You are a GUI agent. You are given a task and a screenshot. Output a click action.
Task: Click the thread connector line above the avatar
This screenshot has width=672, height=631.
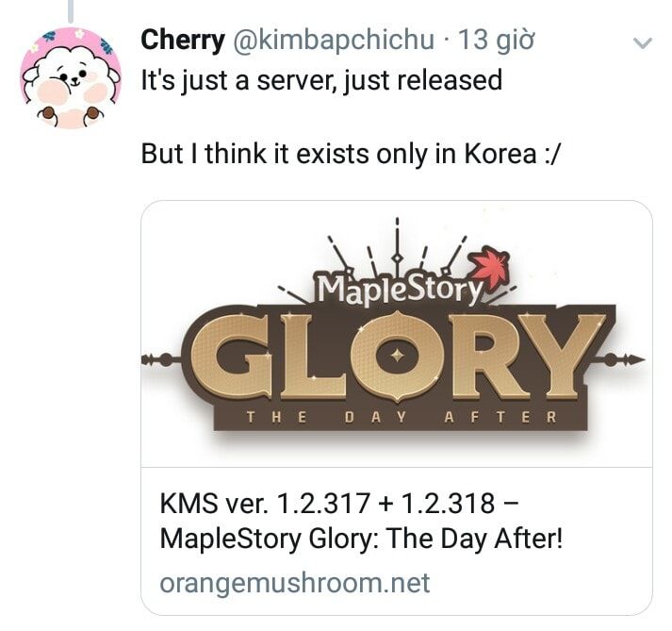[x=71, y=10]
